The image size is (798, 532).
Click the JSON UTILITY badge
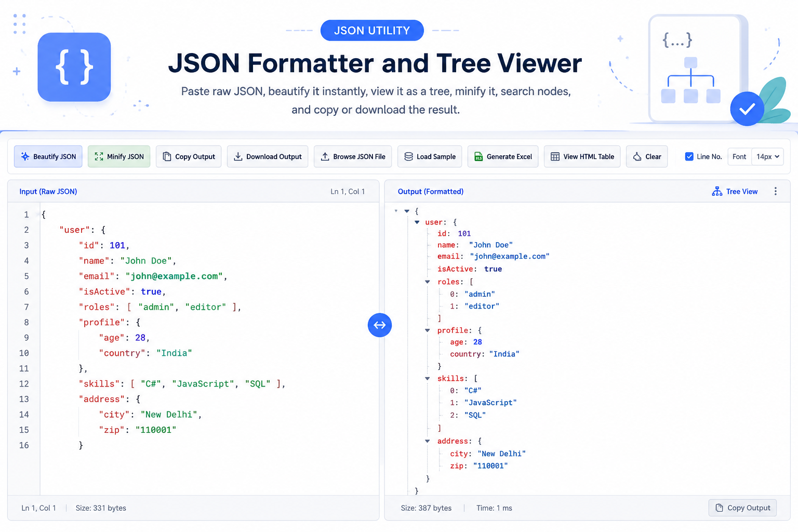pyautogui.click(x=372, y=31)
